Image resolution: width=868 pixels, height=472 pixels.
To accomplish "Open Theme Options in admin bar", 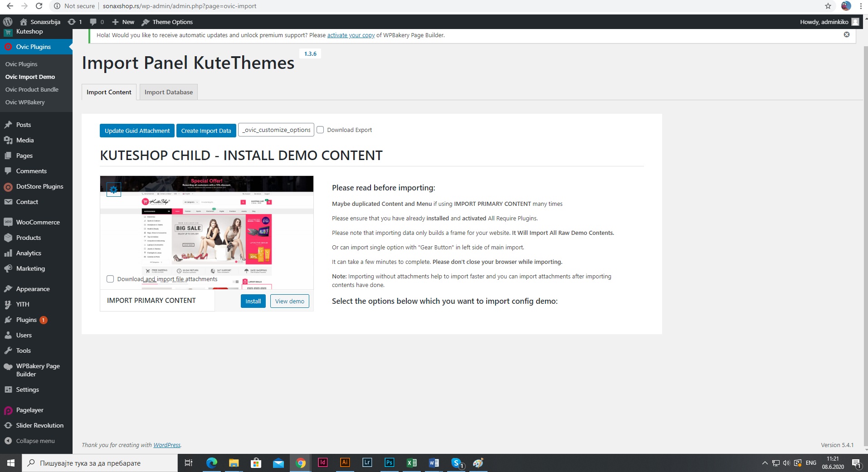I will (167, 22).
